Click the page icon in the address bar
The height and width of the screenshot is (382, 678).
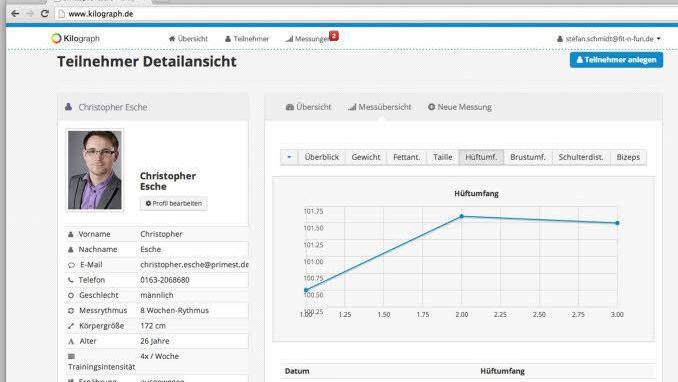[x=61, y=14]
